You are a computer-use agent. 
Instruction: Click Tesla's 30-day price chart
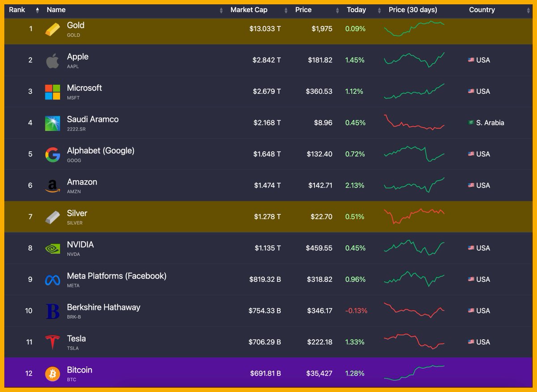click(x=414, y=341)
